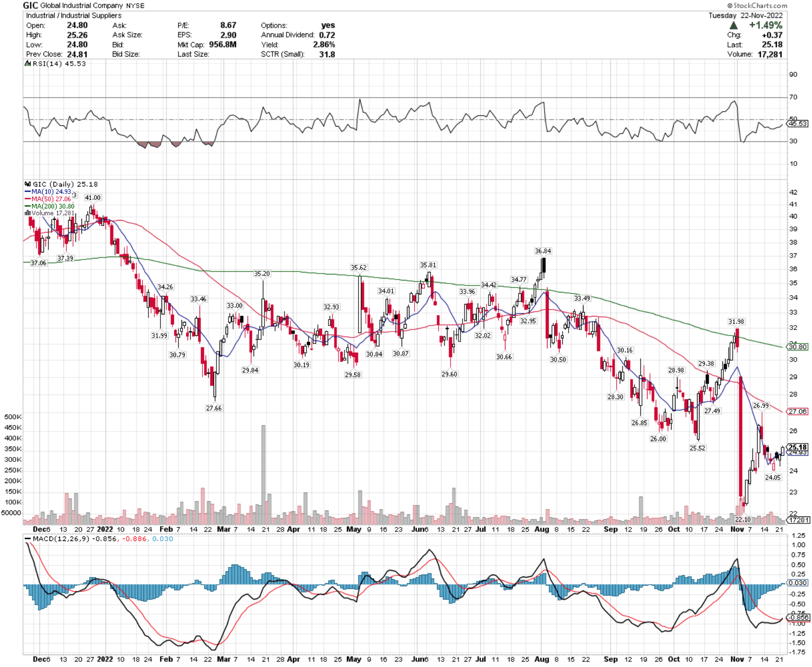The width and height of the screenshot is (812, 667).
Task: Click the 27.66 trough price label
Action: (214, 408)
